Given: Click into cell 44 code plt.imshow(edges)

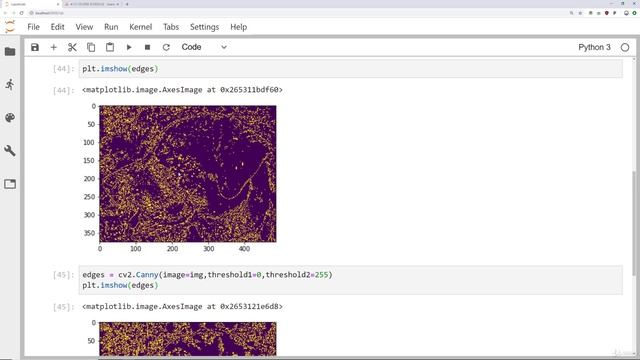Looking at the screenshot, I should click(351, 69).
